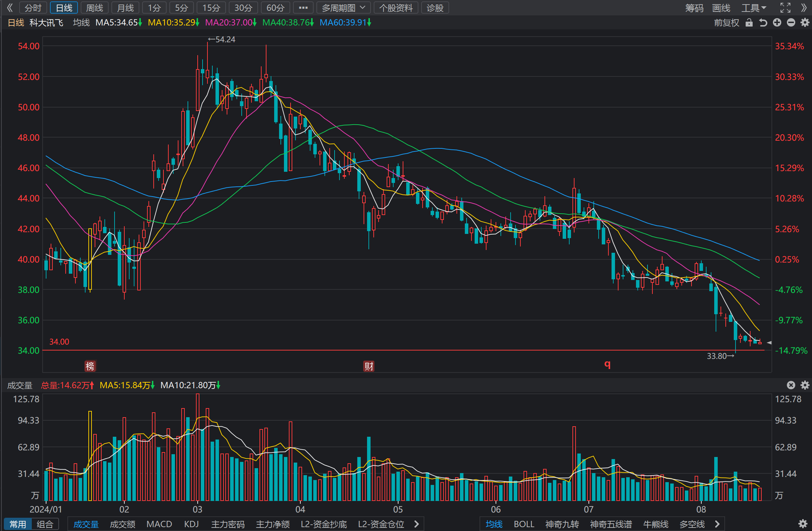Change 前复权 adjustment mode

point(726,23)
